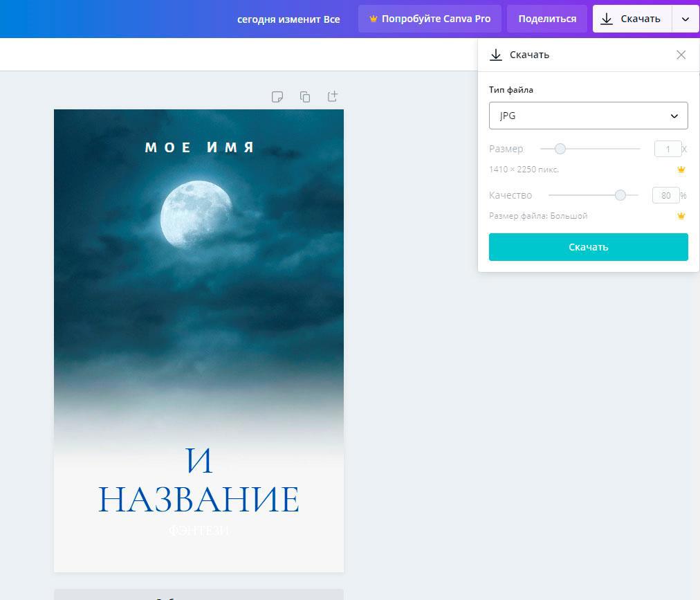Expand the chevron next to top Скачать
Screen dimensions: 700x600
tap(685, 19)
